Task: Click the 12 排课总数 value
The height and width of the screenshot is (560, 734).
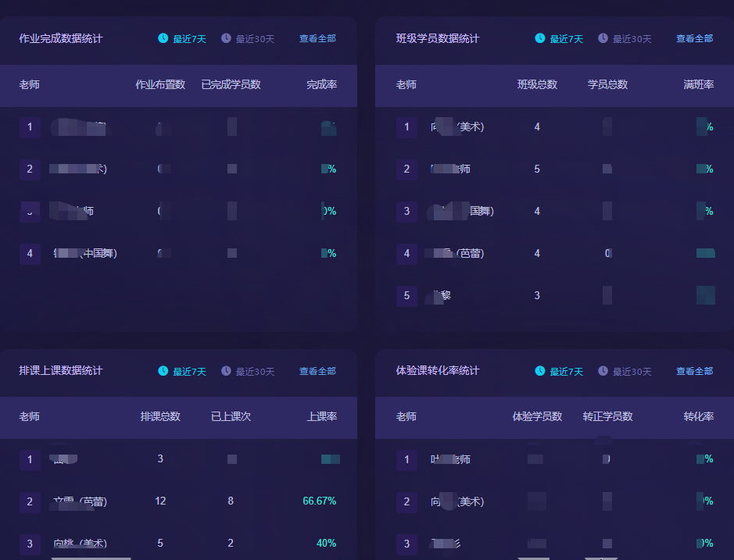Action: click(x=160, y=501)
